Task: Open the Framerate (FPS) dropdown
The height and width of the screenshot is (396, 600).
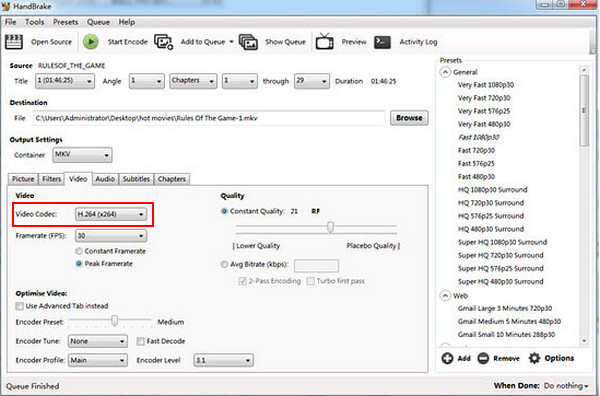Action: (111, 236)
